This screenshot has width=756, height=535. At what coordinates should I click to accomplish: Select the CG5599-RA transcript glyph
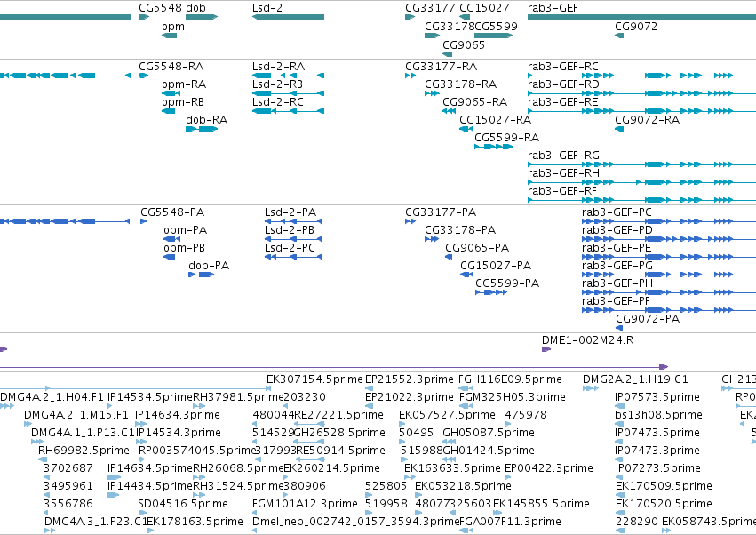pyautogui.click(x=493, y=147)
